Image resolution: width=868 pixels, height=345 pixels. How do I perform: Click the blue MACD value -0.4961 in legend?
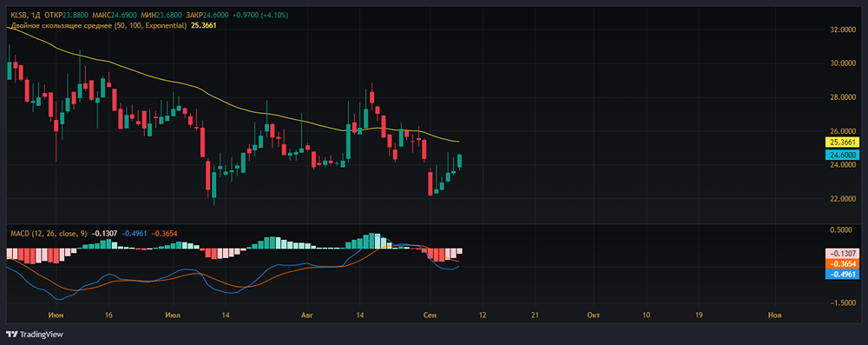click(x=135, y=234)
